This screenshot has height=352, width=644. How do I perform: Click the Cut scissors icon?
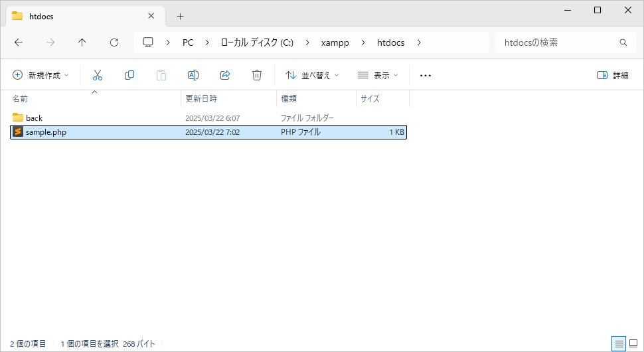(98, 75)
